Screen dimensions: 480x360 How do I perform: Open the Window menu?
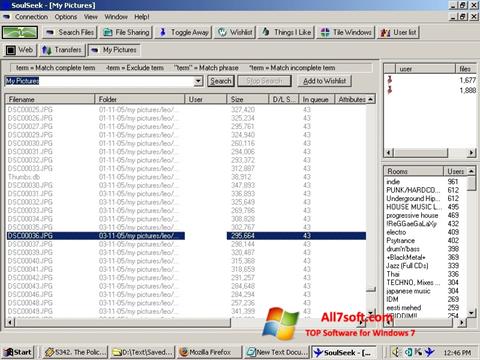[116, 17]
